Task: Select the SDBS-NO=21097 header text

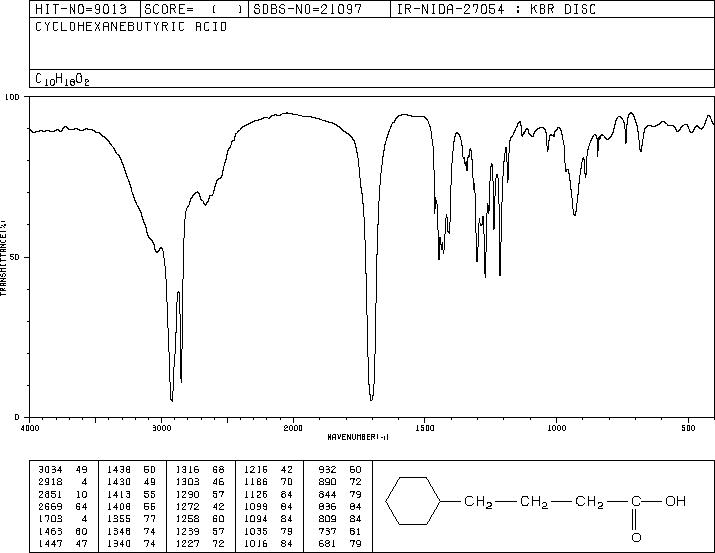Action: point(307,9)
